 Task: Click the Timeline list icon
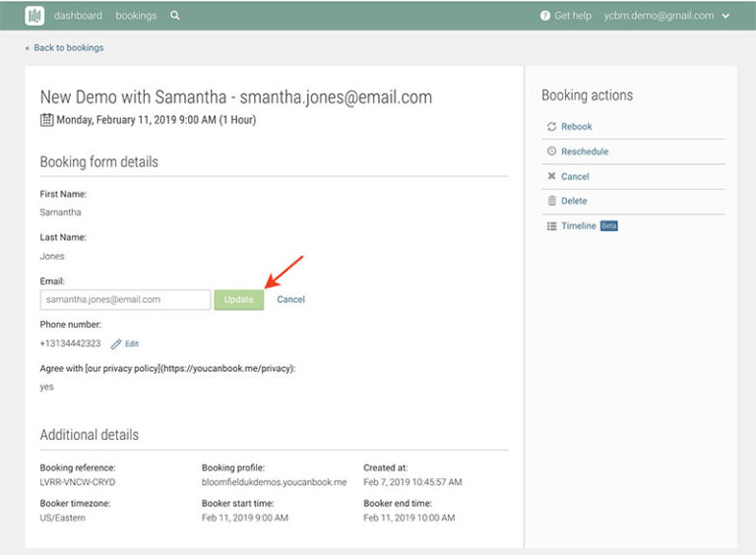[551, 226]
